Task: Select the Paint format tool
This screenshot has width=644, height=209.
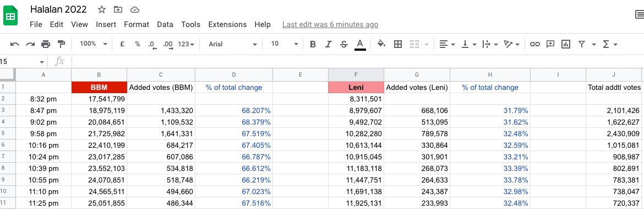Action: [61, 44]
